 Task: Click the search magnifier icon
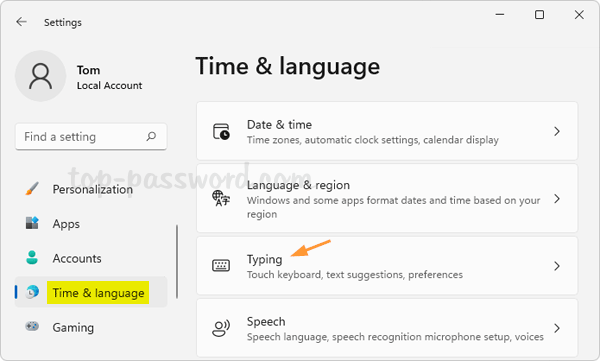coord(151,136)
